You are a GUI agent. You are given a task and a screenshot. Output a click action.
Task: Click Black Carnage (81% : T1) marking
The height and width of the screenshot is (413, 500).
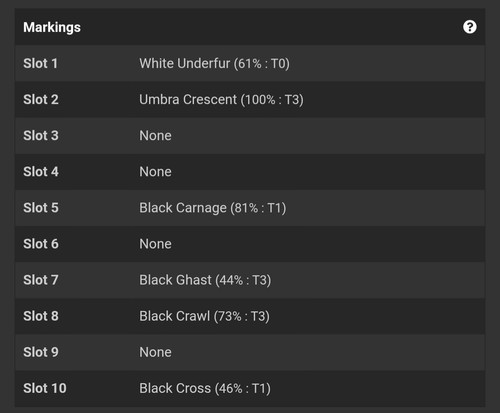pos(213,208)
